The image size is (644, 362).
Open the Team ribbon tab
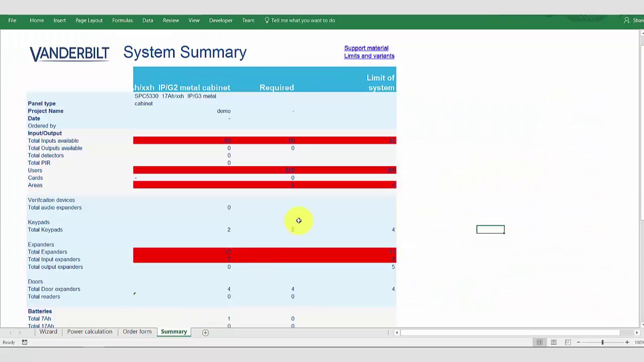(248, 21)
